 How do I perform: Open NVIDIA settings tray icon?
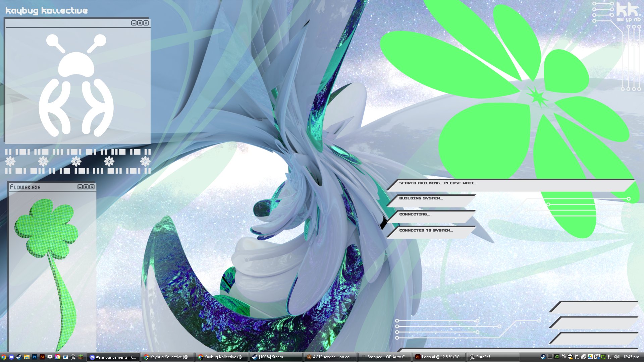pyautogui.click(x=557, y=357)
